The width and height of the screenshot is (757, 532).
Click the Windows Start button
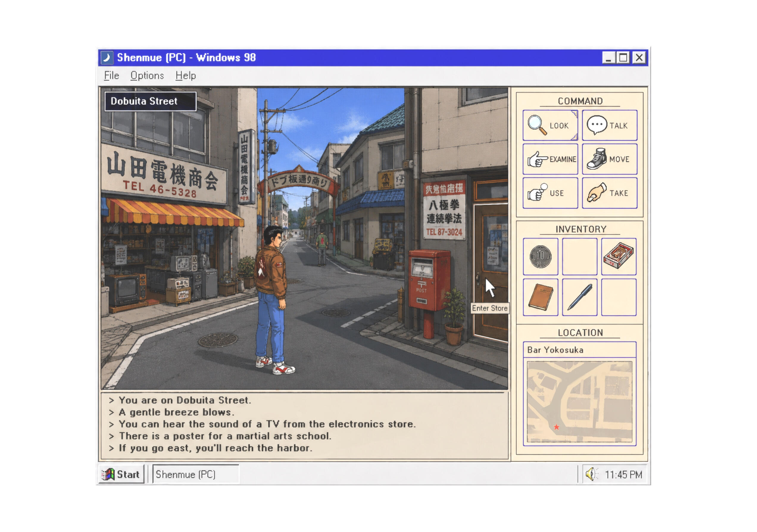121,474
